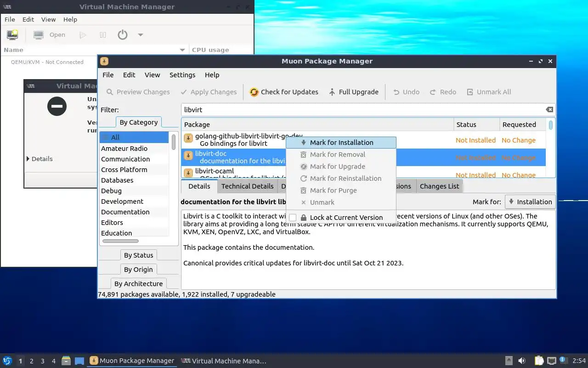Open the Mark for Installation dropdown button

[530, 202]
